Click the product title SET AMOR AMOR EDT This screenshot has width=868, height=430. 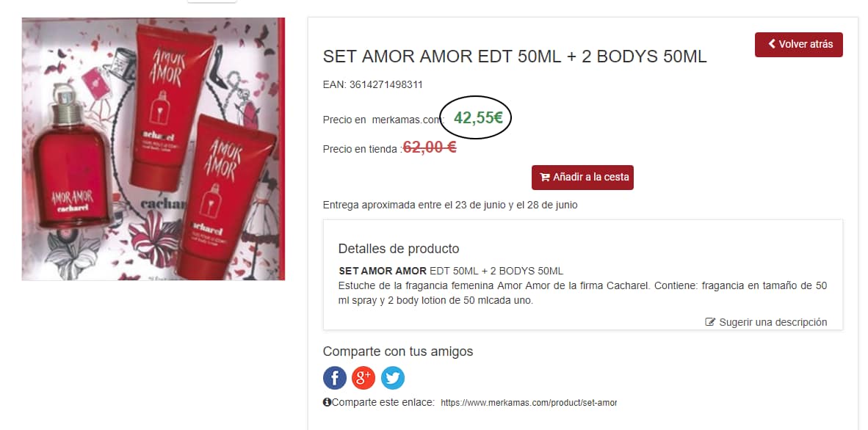[x=515, y=57]
